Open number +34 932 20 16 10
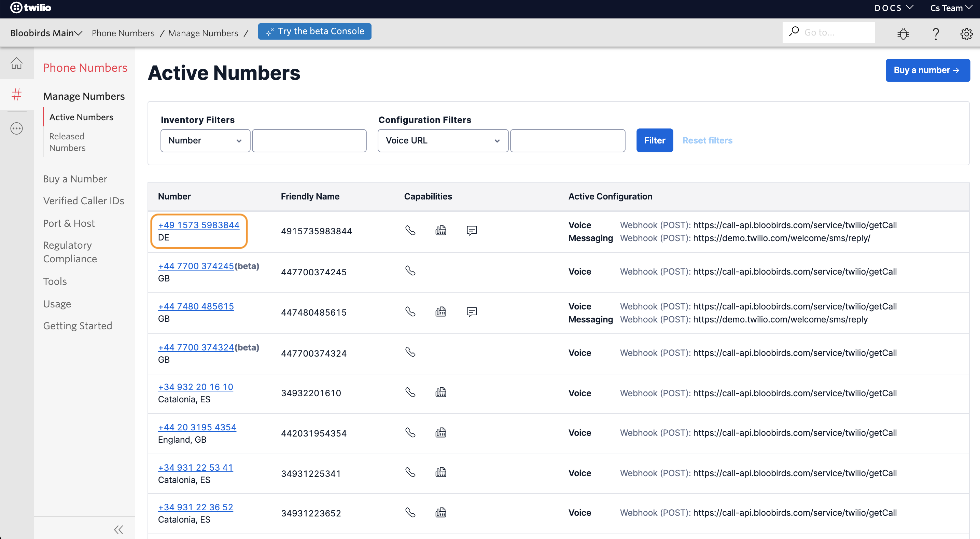This screenshot has height=539, width=980. click(x=196, y=387)
